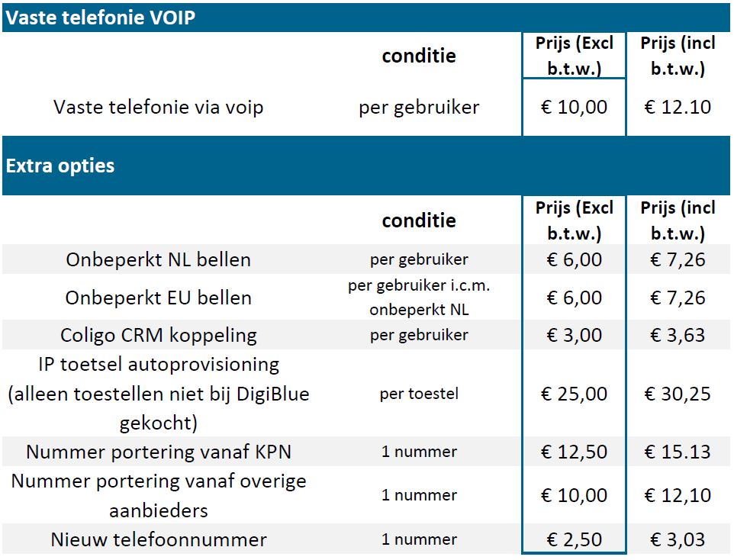Click the top 'conditie' column header
The height and width of the screenshot is (560, 734).
(419, 56)
